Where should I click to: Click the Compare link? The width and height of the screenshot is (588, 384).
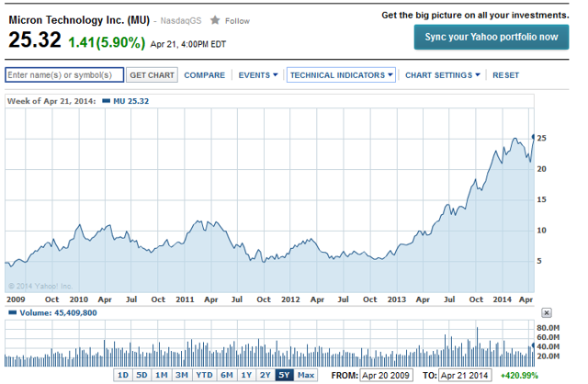click(x=204, y=75)
